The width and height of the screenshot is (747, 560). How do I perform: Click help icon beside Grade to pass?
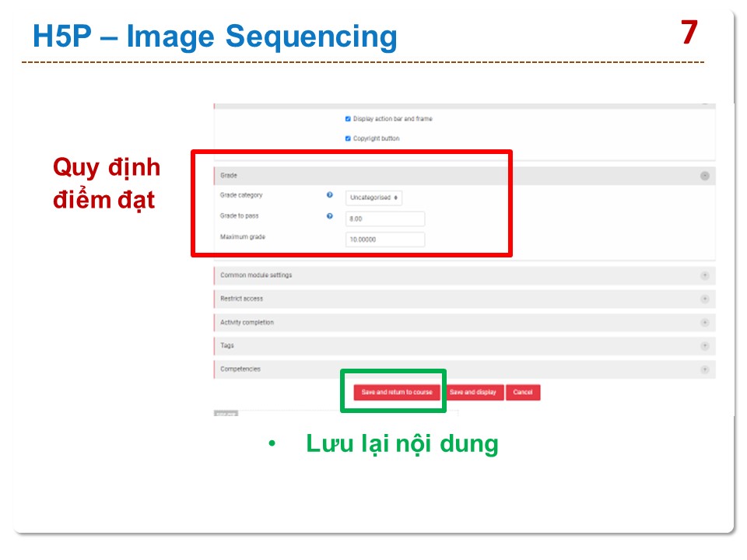(330, 216)
